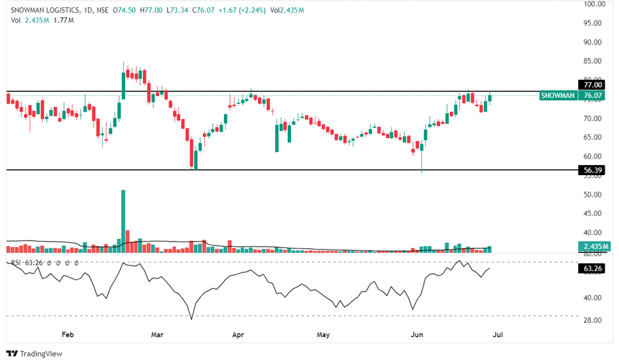Click the green SNOWMAN price tag
This screenshot has height=364, width=619.
(x=558, y=95)
